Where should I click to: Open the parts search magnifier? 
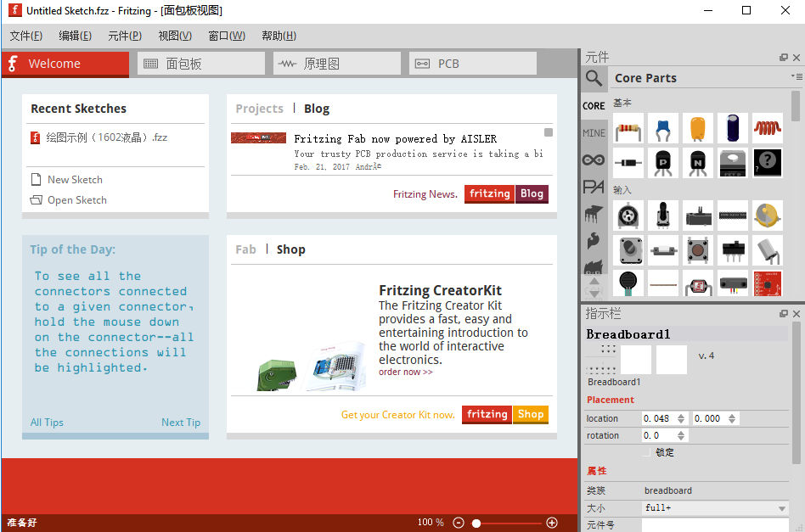tap(594, 78)
